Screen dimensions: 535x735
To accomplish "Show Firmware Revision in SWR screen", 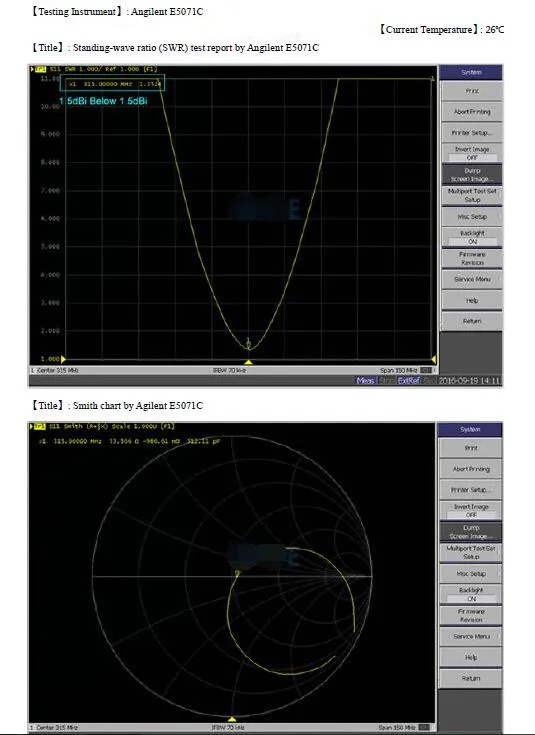I will click(472, 258).
